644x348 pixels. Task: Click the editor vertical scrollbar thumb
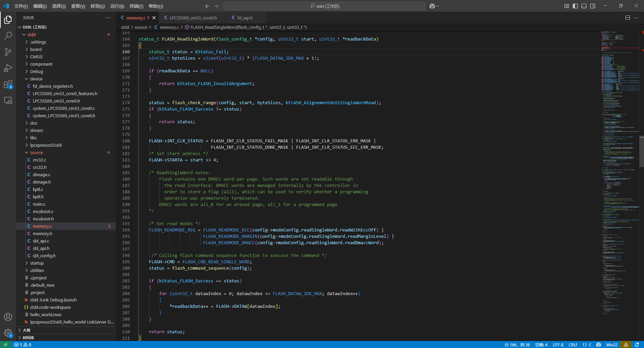pos(641,151)
